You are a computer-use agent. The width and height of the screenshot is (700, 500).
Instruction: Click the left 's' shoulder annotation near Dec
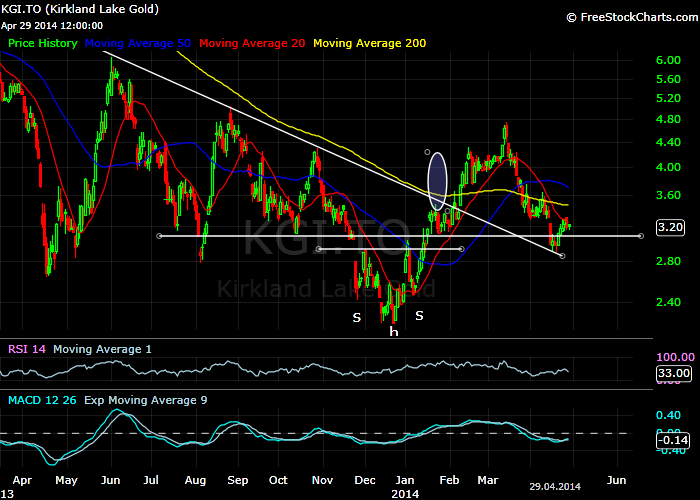pyautogui.click(x=357, y=318)
